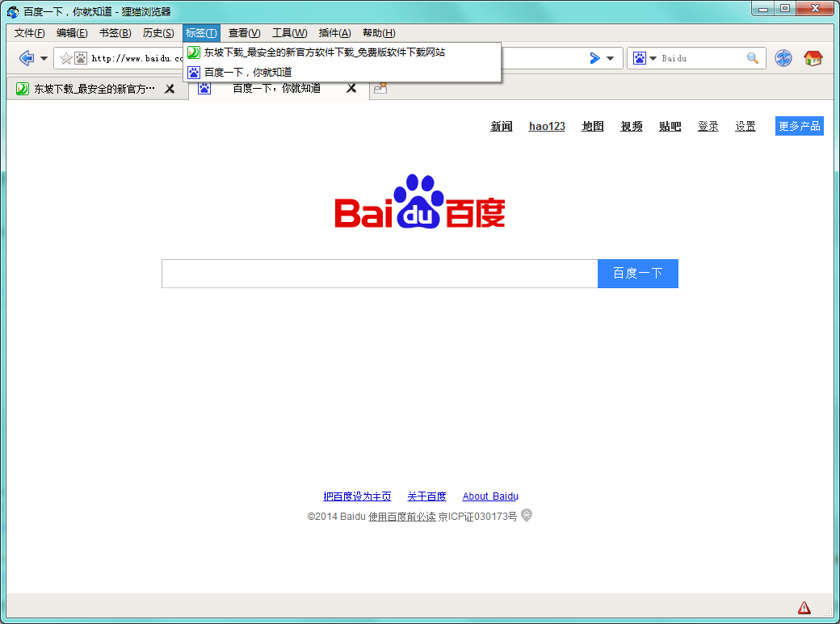Open 使用百度前必读 link
Screen dimensions: 840x624
pyautogui.click(x=401, y=517)
